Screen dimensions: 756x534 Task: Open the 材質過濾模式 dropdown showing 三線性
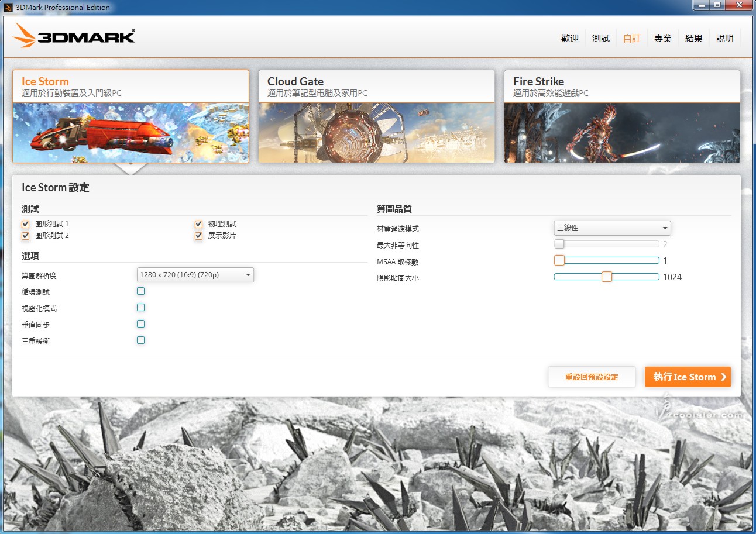tap(612, 228)
